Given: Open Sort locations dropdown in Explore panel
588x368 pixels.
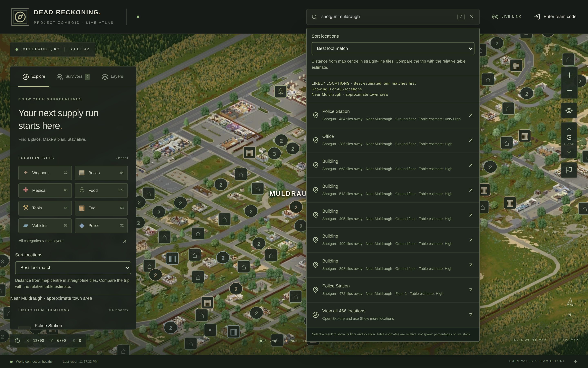Looking at the screenshot, I should pos(73,268).
